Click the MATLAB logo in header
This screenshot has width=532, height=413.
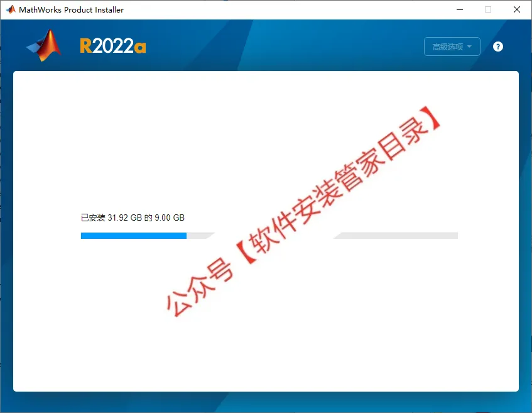click(x=44, y=45)
